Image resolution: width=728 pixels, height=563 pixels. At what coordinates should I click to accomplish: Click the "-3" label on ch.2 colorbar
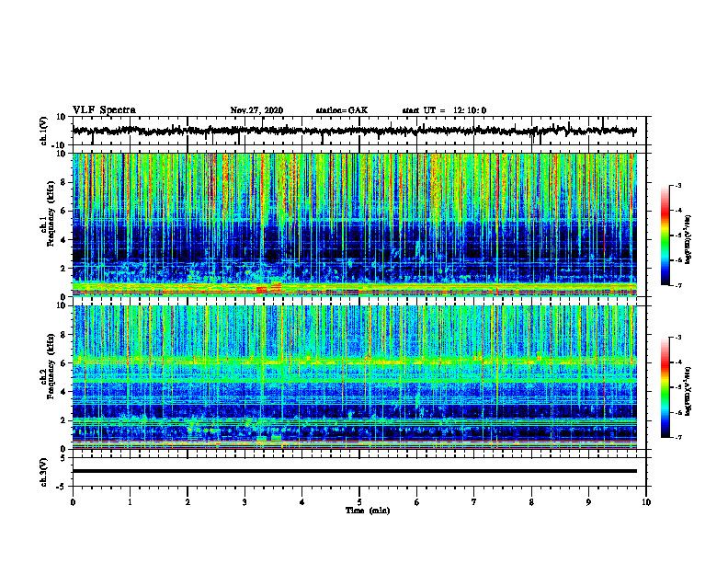coord(677,338)
